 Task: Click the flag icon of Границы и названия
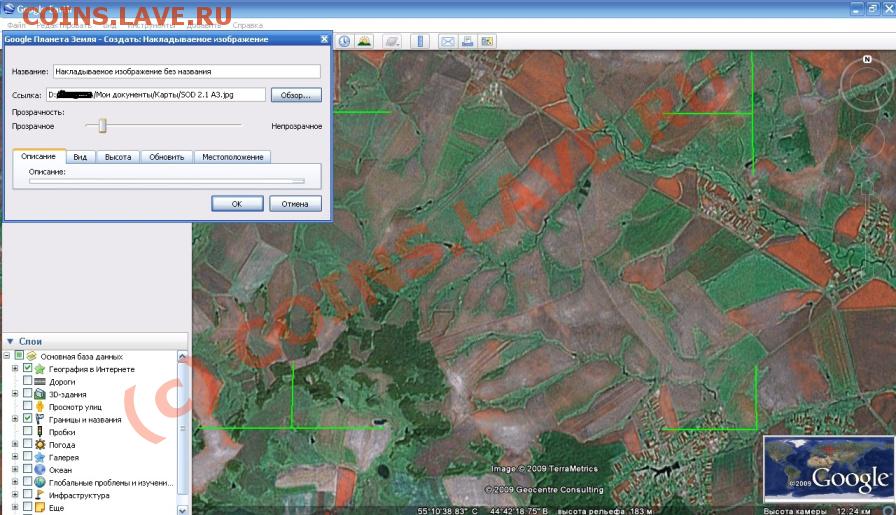tap(39, 420)
